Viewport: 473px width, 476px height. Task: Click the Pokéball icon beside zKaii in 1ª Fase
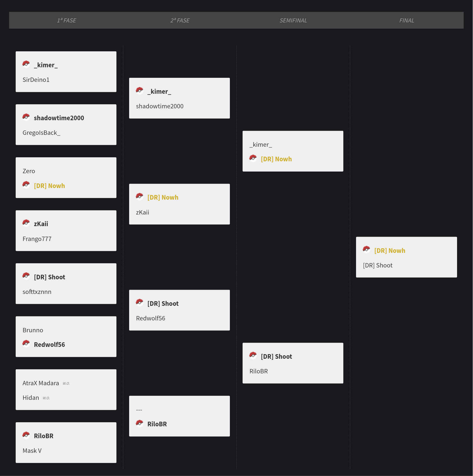tap(26, 223)
